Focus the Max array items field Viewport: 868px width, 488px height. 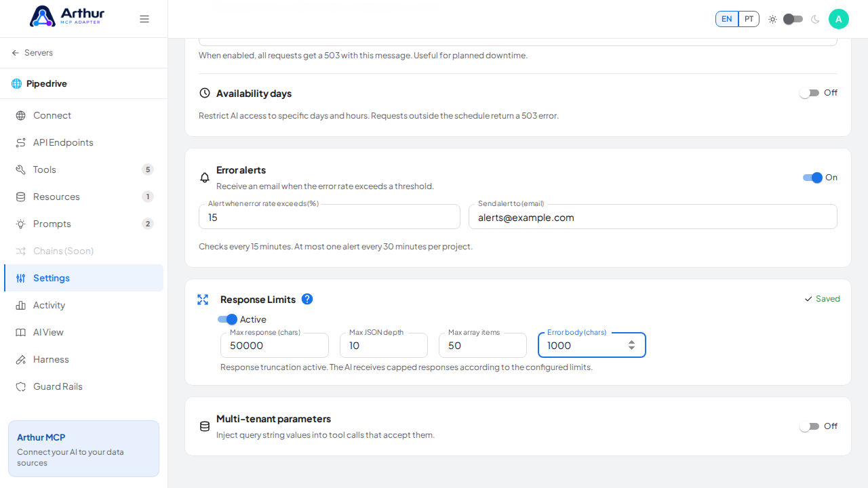483,345
